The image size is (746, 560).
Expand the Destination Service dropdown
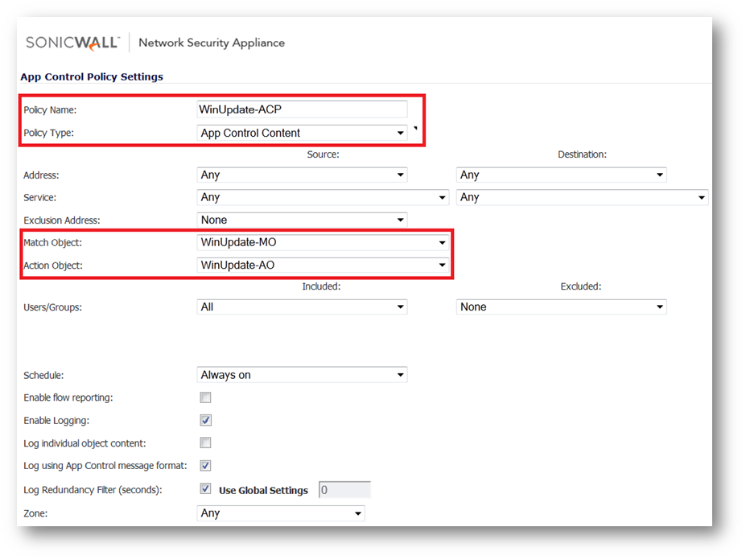tap(582, 197)
